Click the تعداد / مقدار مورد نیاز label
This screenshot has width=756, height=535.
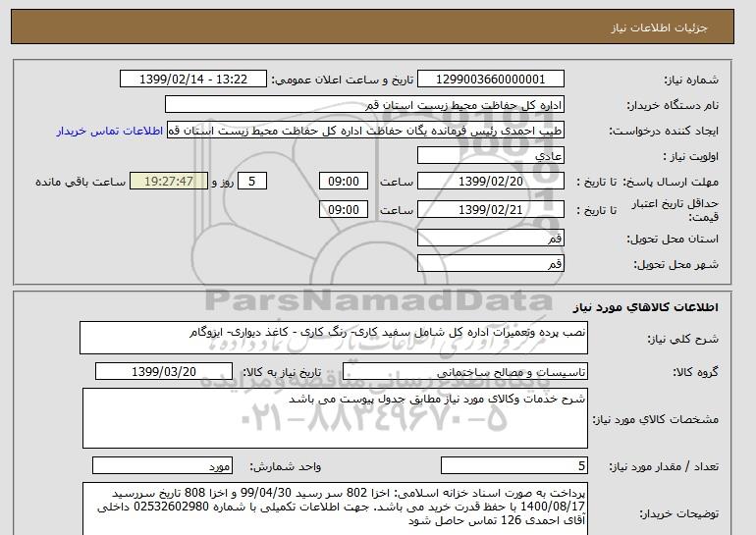point(664,466)
